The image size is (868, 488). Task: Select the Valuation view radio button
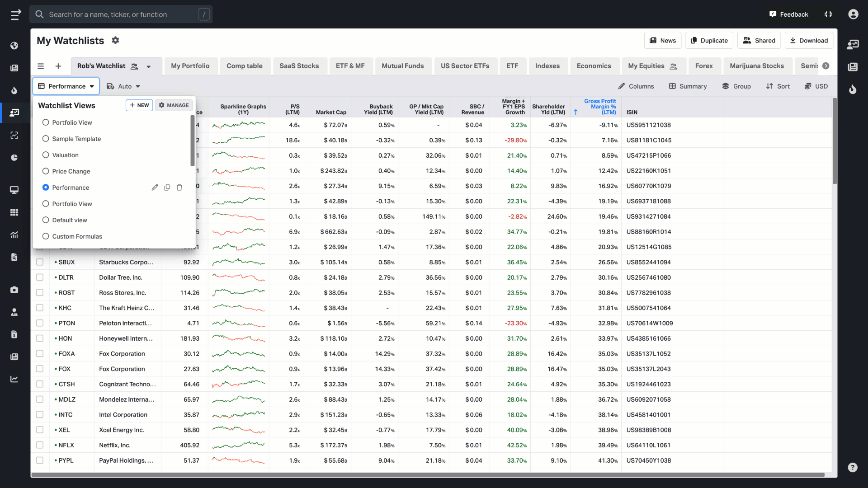[x=46, y=155]
